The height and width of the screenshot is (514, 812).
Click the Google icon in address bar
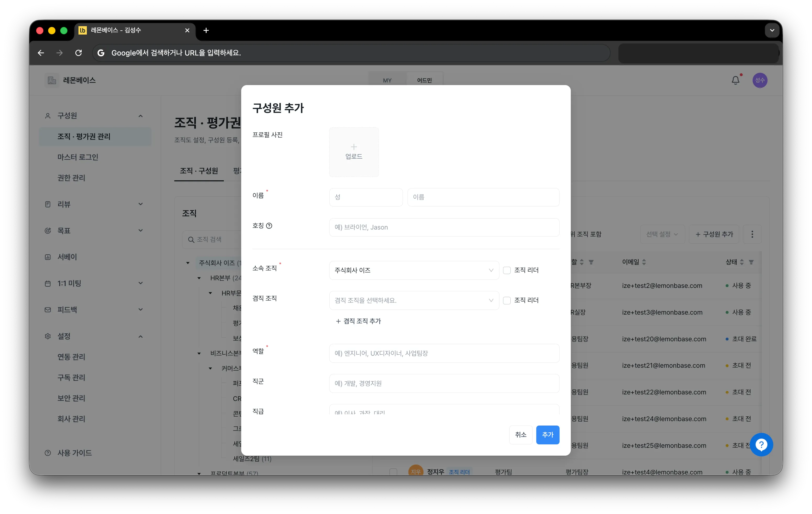pos(101,53)
